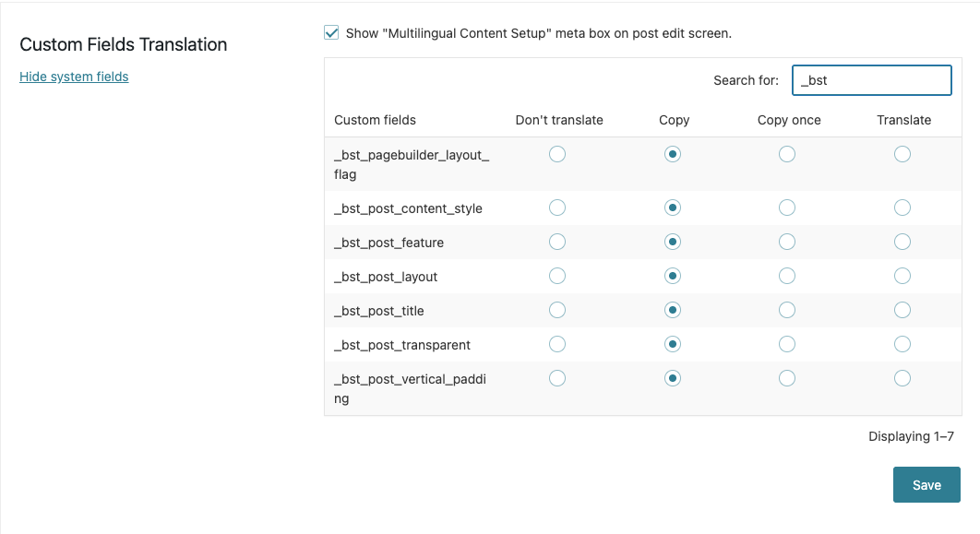Click the Search for input field
This screenshot has width=980, height=534.
point(871,80)
